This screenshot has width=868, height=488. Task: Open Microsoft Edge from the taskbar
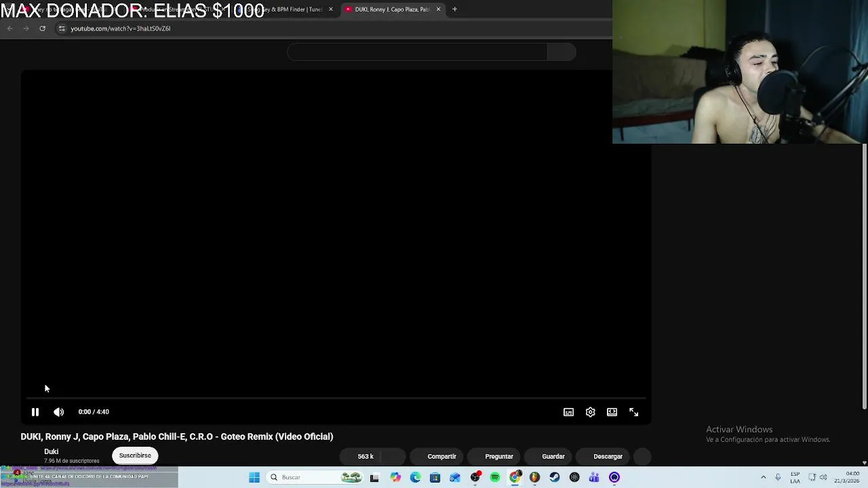point(415,477)
